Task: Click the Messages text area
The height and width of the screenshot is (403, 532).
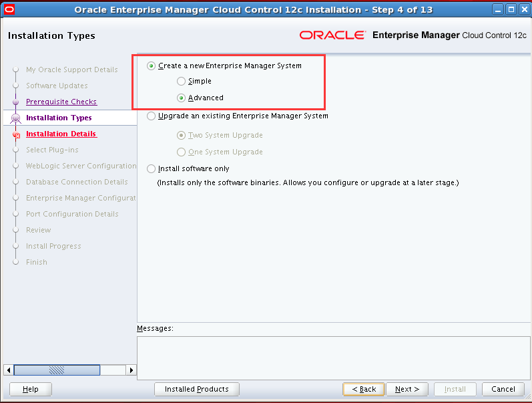Action: click(x=334, y=358)
